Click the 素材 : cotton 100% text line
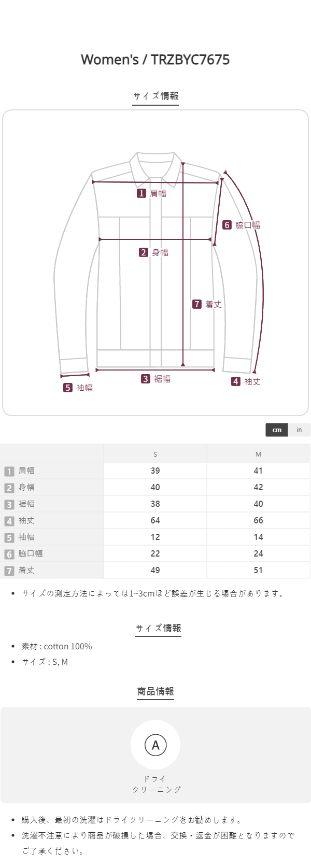The height and width of the screenshot is (868, 311). pyautogui.click(x=56, y=646)
